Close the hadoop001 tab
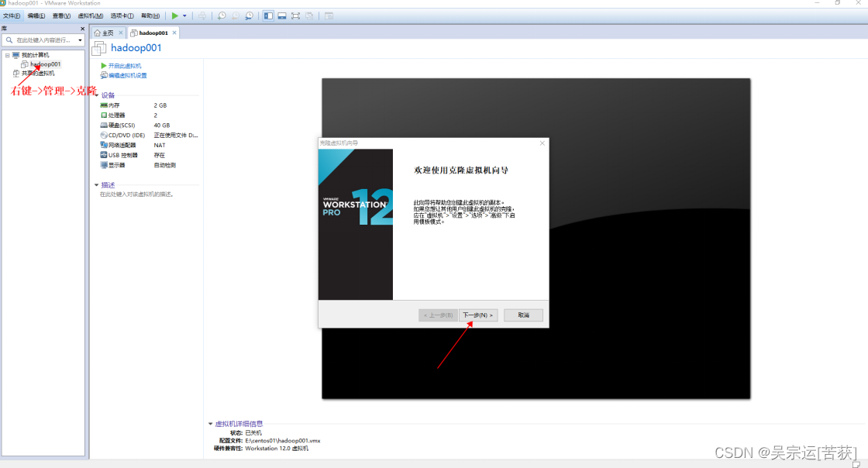 click(x=174, y=33)
